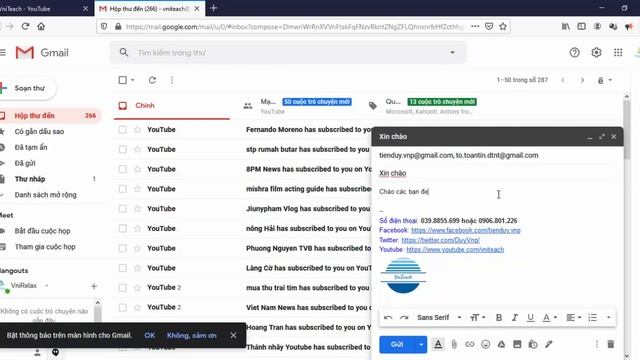Viewport: 640px width, 360px height.
Task: Open Thư nháp drafts folder
Action: click(x=30, y=179)
